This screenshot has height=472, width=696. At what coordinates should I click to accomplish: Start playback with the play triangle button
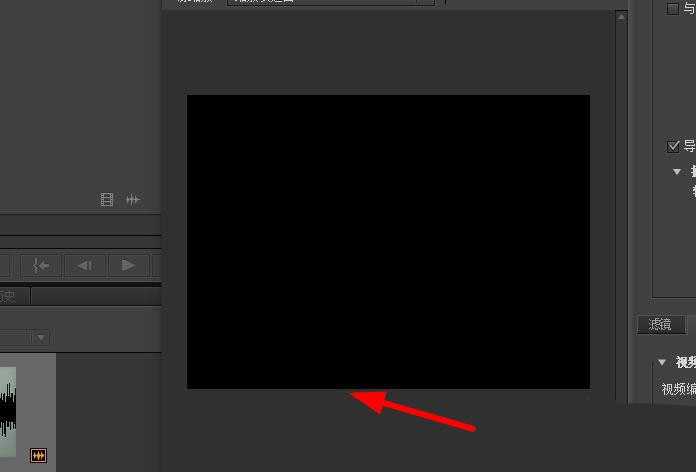128,266
